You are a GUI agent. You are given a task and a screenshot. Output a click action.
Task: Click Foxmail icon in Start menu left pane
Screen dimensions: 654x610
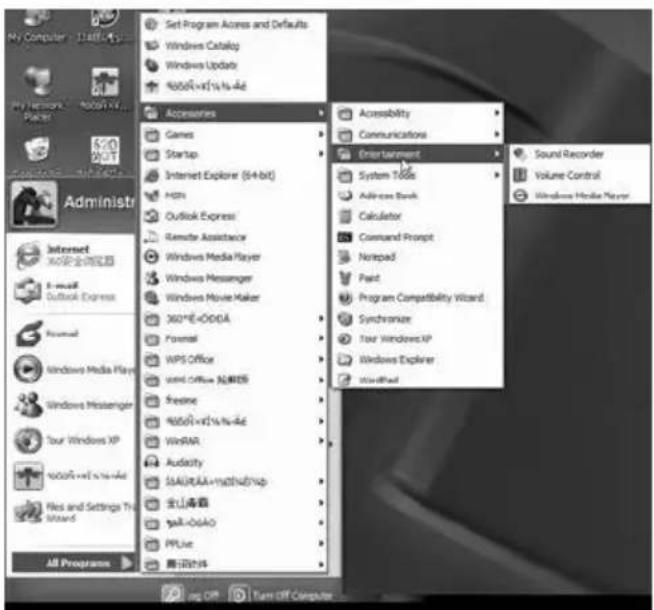point(29,334)
